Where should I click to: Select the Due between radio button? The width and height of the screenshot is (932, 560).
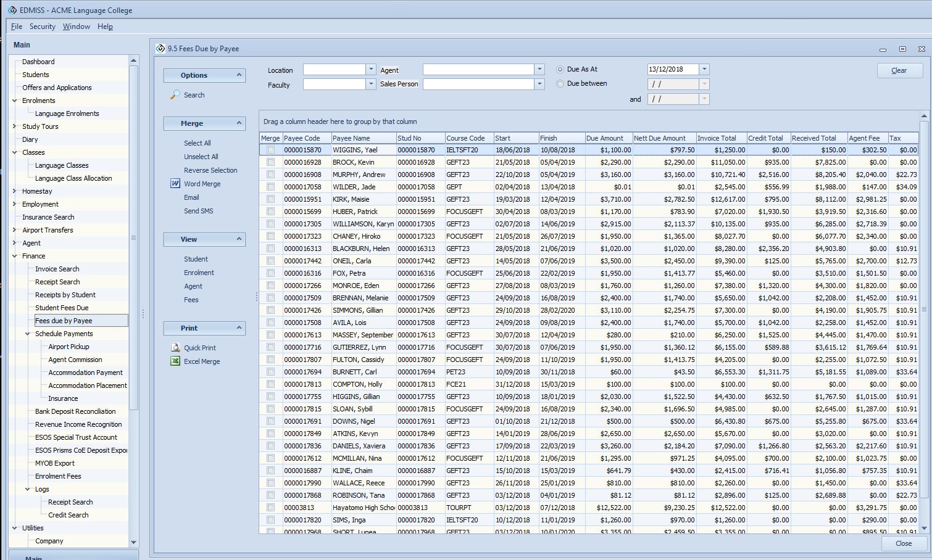click(x=560, y=84)
